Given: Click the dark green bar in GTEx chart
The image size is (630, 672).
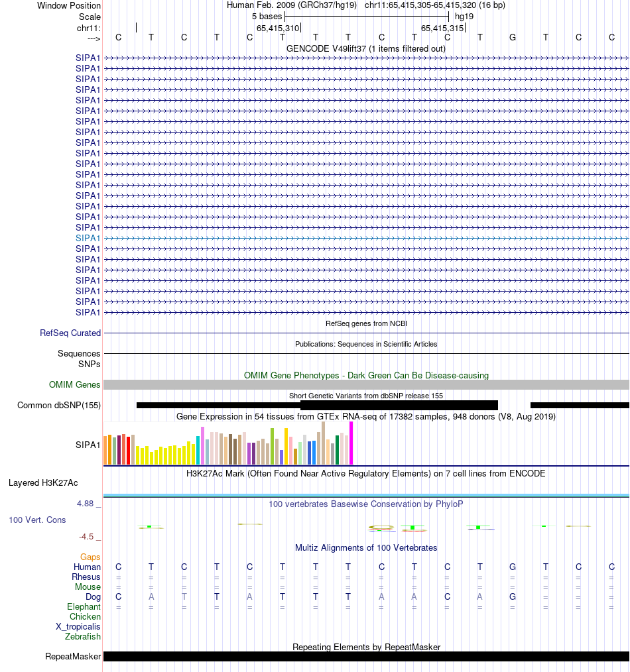Looking at the screenshot, I should [x=337, y=450].
